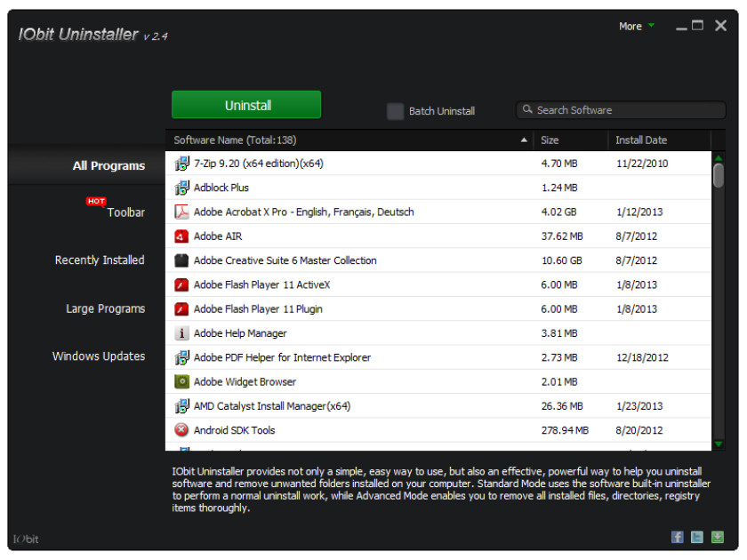Select the Adblock Plus entry
Screen dimensions: 747x560
[438, 188]
